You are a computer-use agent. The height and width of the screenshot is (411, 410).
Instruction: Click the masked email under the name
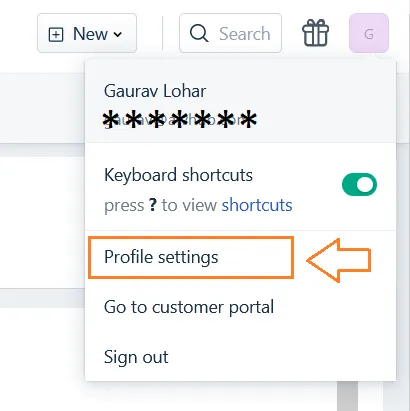(180, 120)
